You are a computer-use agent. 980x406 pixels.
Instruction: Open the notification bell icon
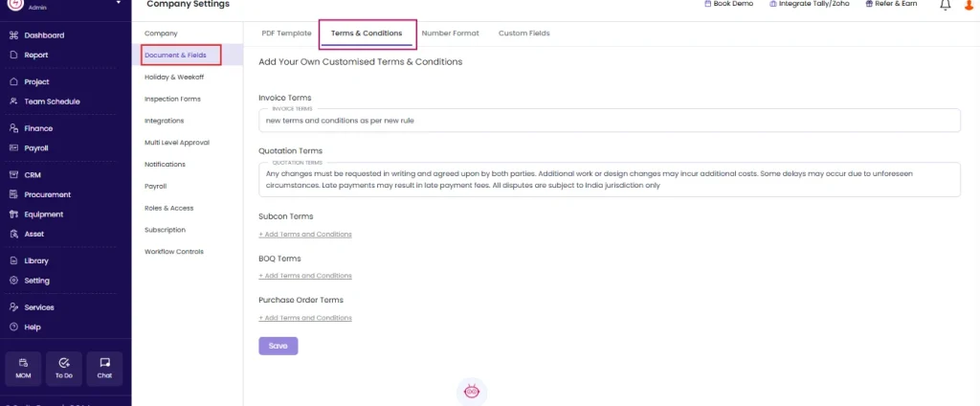945,5
